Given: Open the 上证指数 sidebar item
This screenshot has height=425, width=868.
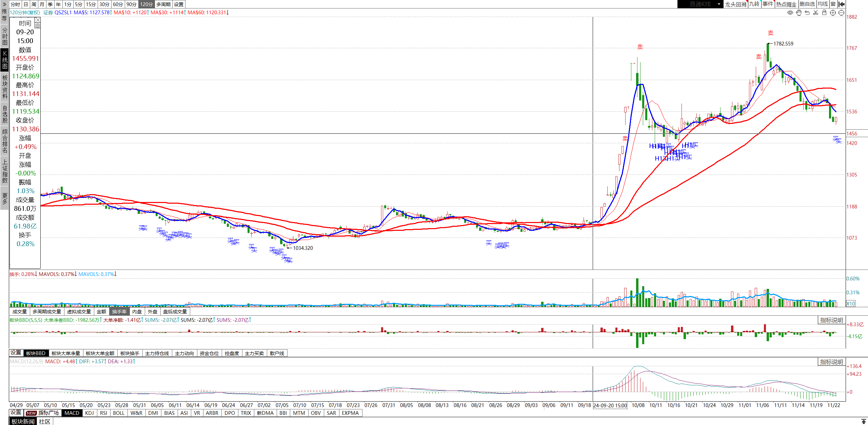Looking at the screenshot, I should pyautogui.click(x=4, y=171).
